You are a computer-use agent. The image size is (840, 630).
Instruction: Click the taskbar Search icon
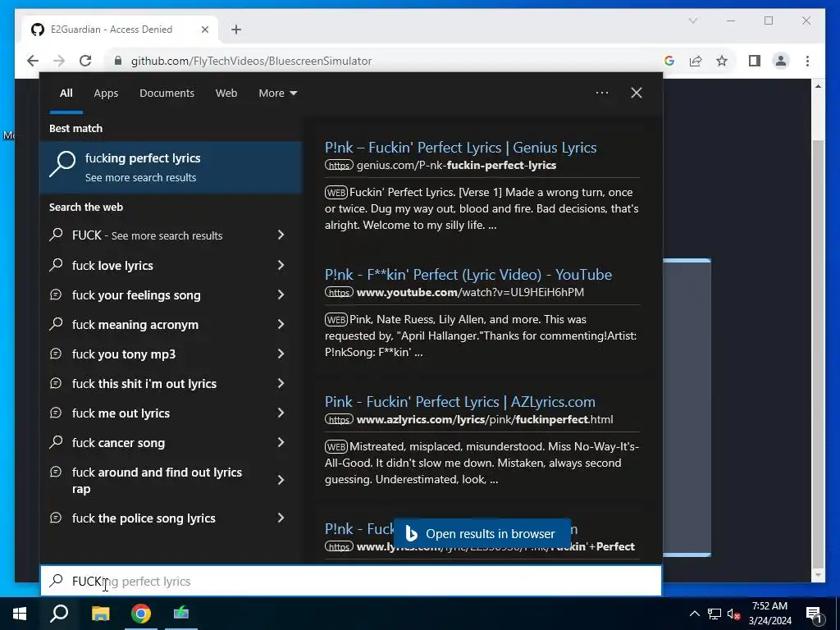tap(59, 614)
